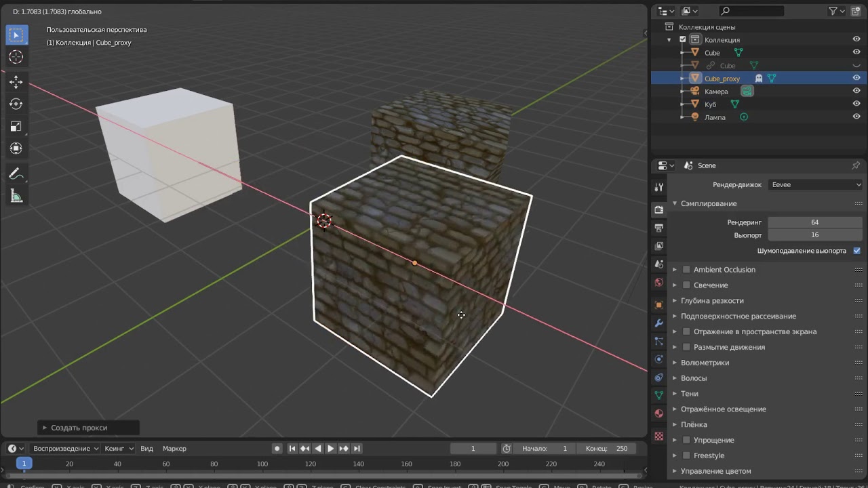Click the Рендеринг samples field

(814, 222)
